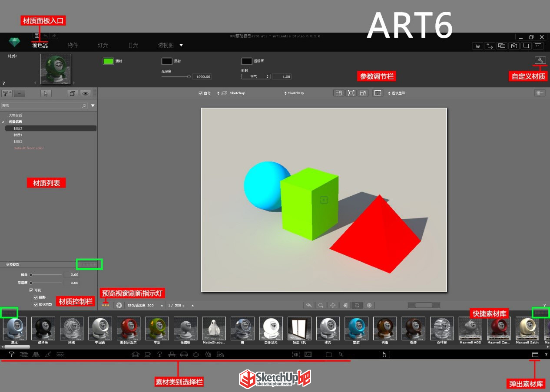Select 材质3 in the material list
The width and height of the screenshot is (550, 392).
coord(18,142)
